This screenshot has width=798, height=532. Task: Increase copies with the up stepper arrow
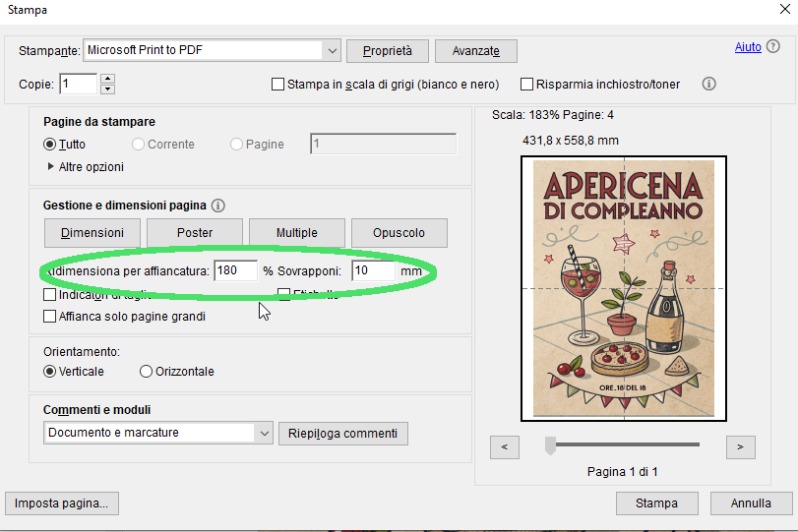pos(108,79)
